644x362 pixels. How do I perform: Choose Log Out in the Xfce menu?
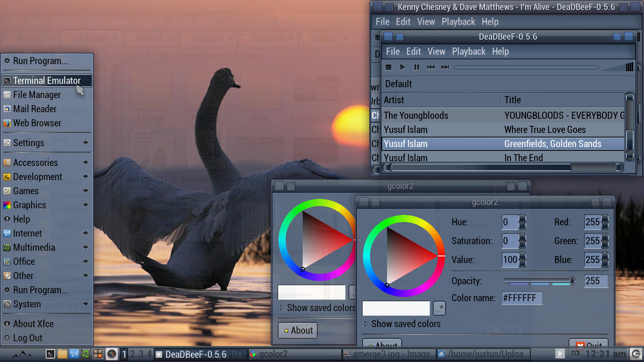(47, 338)
